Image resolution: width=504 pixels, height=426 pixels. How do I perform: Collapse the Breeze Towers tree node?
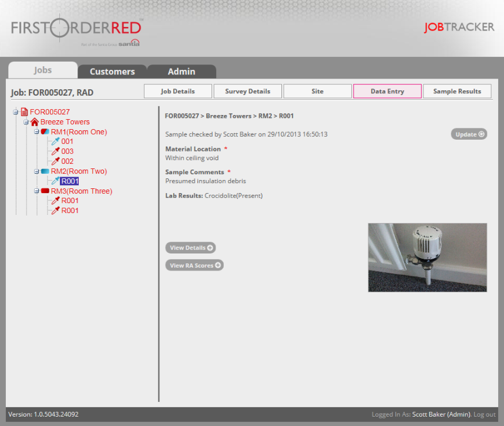pos(26,122)
